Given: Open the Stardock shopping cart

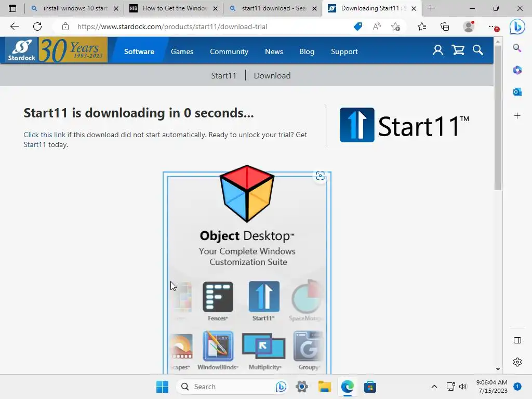Looking at the screenshot, I should (x=458, y=50).
